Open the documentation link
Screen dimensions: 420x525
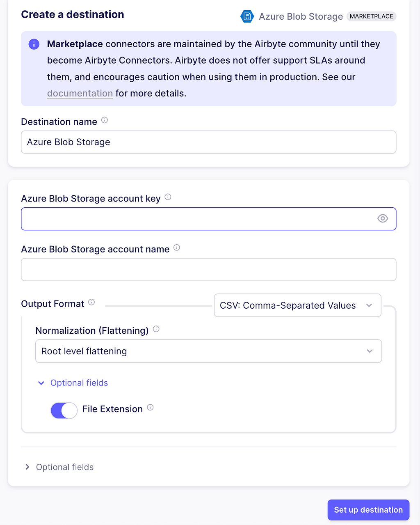tap(80, 93)
